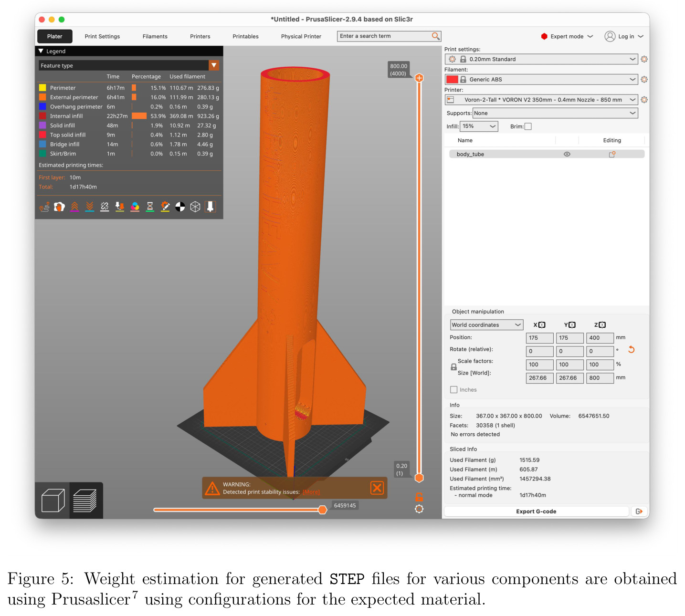685x616 pixels.
Task: Open Voron printer profile dropdown
Action: (x=541, y=100)
